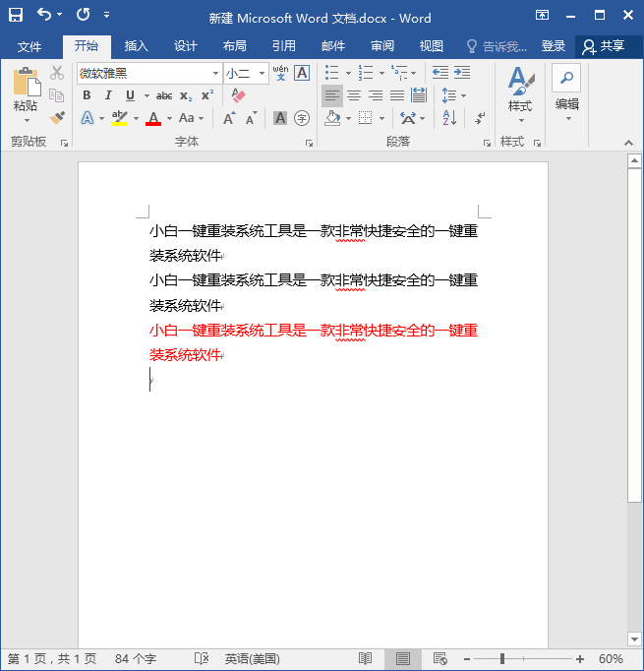Viewport: 644px width, 671px height.
Task: Click the Format Painter brush icon
Action: click(57, 118)
